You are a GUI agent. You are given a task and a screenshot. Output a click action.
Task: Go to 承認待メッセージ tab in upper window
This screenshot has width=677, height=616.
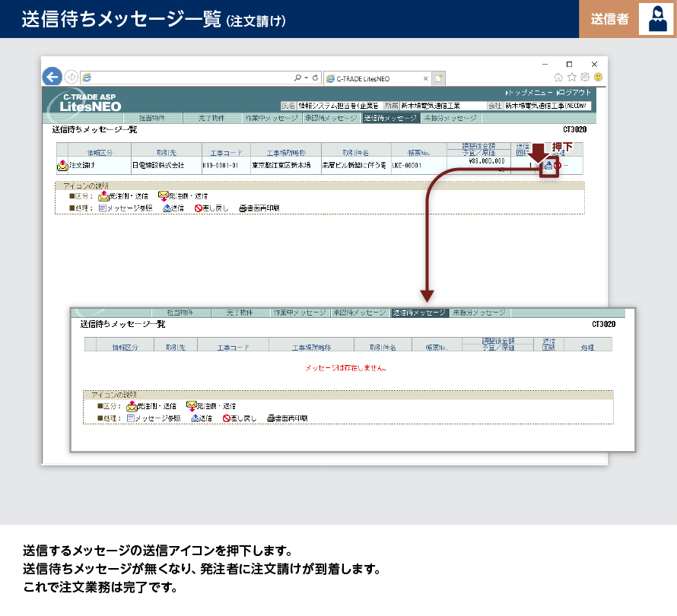(331, 118)
